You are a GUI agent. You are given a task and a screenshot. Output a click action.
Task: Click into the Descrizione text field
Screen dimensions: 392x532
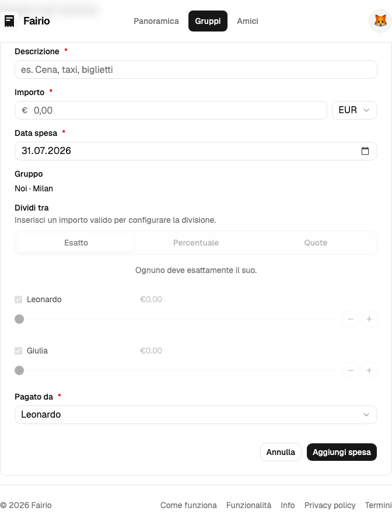[x=196, y=69]
